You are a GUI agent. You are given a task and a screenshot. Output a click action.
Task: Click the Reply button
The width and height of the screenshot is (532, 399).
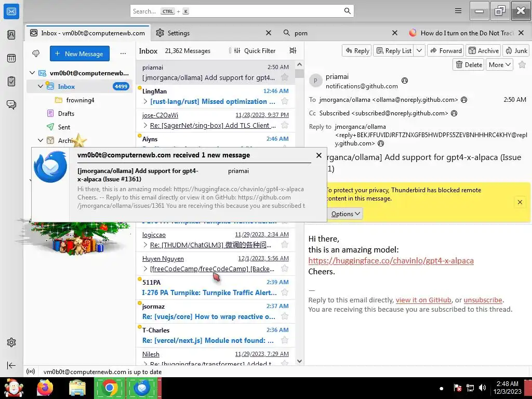357,50
